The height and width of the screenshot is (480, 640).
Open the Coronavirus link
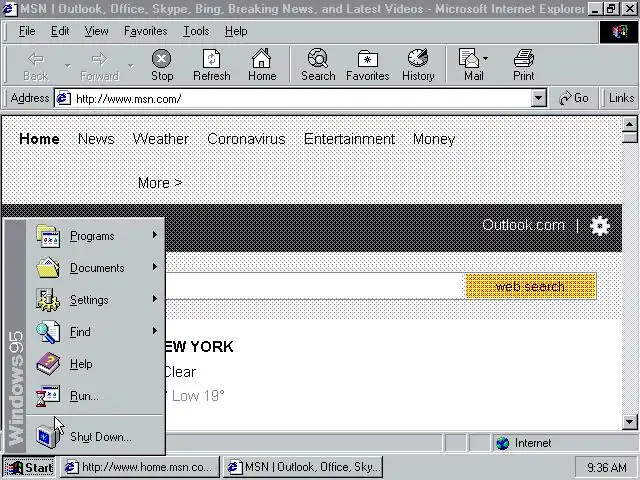tap(246, 139)
